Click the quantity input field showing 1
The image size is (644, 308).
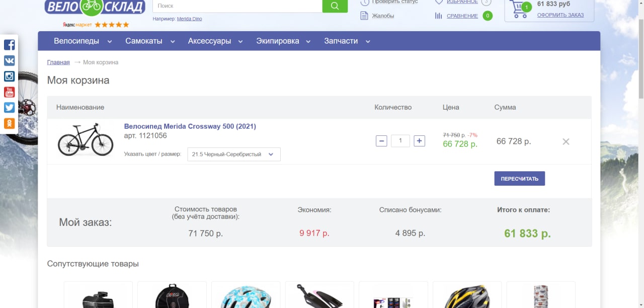(x=400, y=141)
